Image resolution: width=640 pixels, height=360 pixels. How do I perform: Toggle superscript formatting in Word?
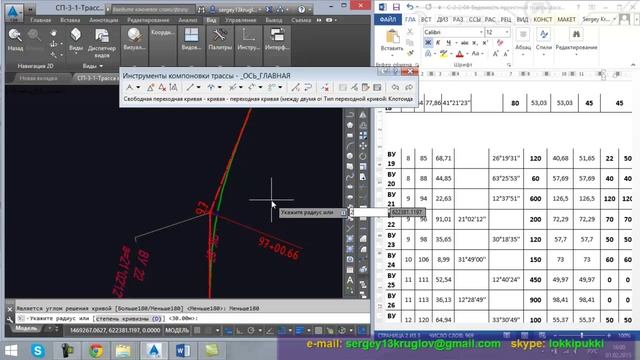(x=485, y=42)
